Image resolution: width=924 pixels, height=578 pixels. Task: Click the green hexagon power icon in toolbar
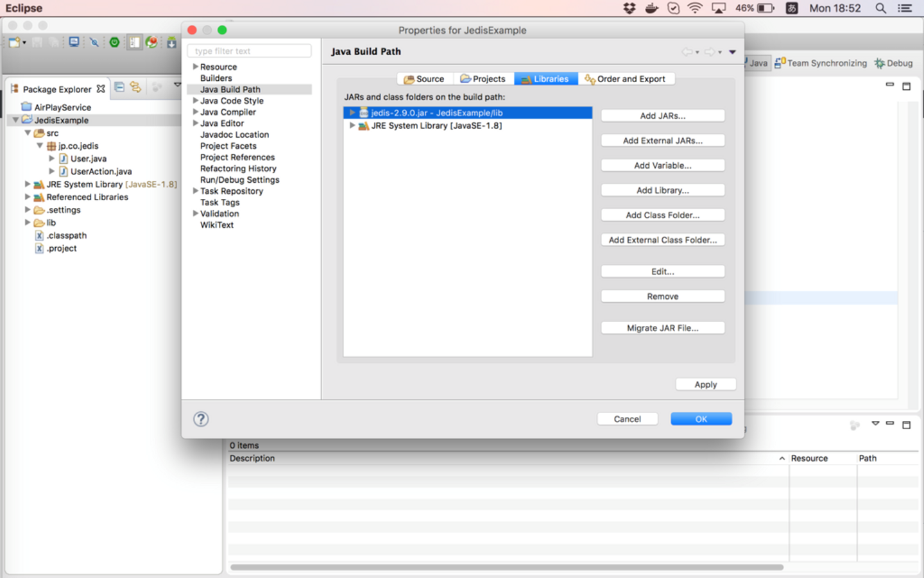[x=114, y=42]
